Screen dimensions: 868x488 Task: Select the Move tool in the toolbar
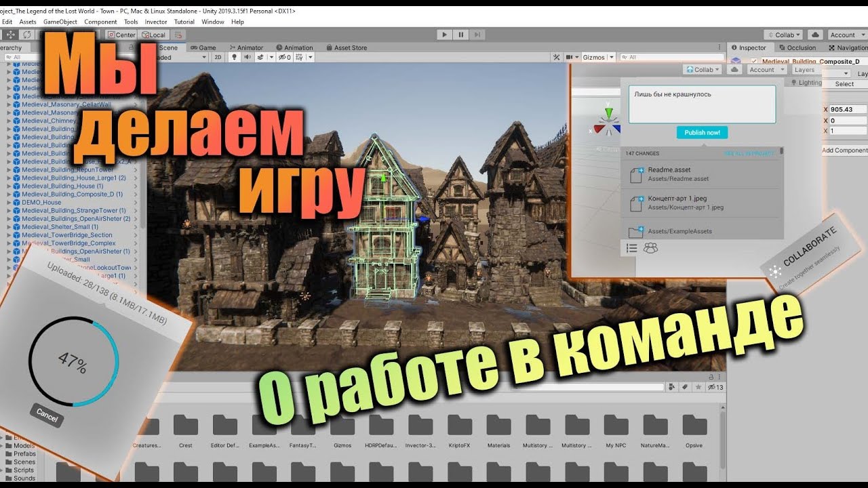(x=10, y=35)
